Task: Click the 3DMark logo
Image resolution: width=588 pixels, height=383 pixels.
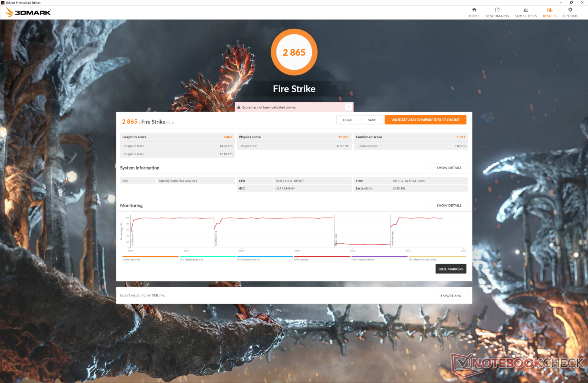Action: (x=28, y=12)
